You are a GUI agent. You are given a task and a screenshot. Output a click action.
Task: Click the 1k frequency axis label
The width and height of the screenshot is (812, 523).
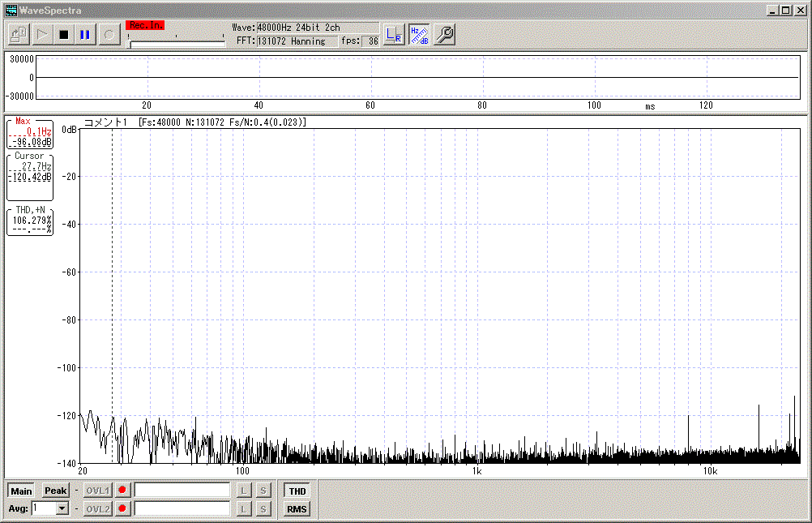(x=477, y=471)
